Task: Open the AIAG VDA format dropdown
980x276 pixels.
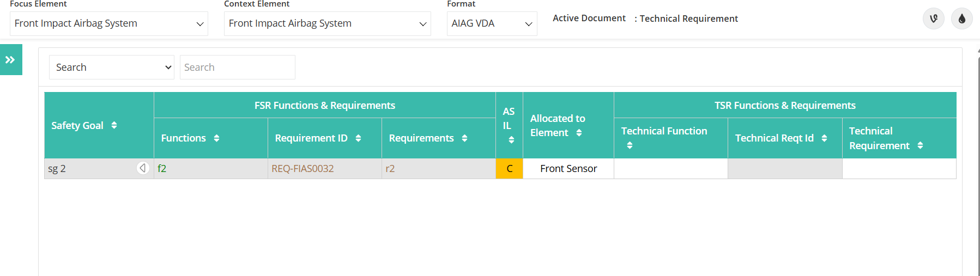Action: (x=492, y=23)
